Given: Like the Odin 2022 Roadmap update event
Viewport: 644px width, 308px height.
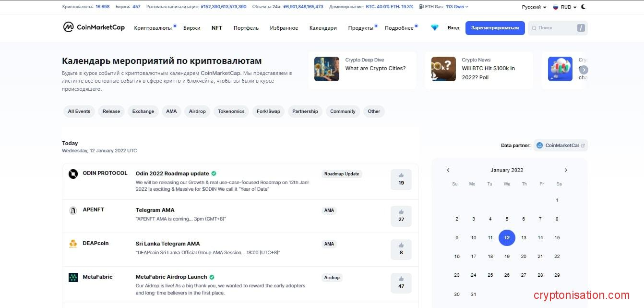Looking at the screenshot, I should pos(401,179).
